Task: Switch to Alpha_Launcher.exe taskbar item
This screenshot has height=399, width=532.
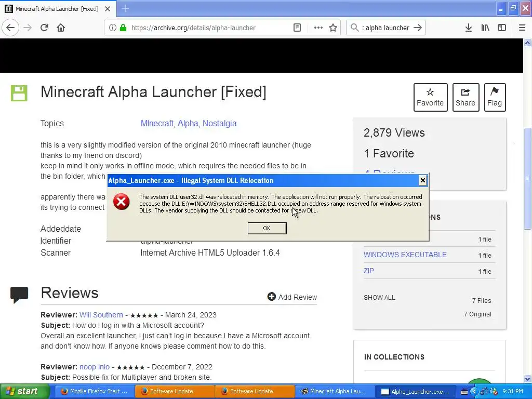Action: point(415,391)
